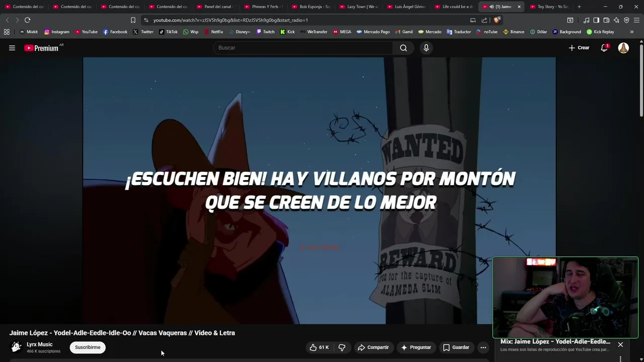Open Wsp WhatsApp bookmark
644x362 pixels.
point(191,32)
